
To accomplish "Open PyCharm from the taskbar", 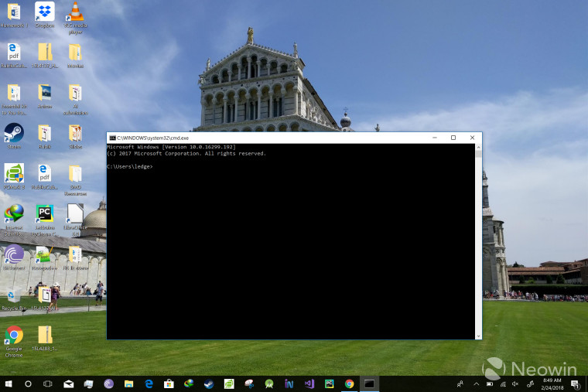I will (330, 383).
